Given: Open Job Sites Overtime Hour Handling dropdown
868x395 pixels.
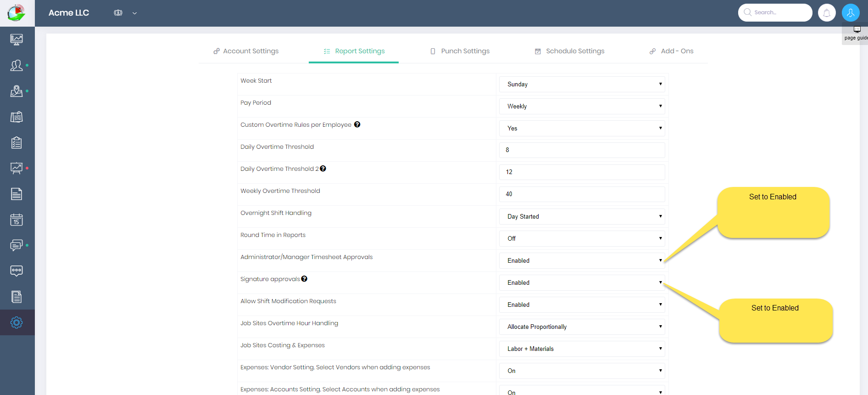Looking at the screenshot, I should pos(582,327).
